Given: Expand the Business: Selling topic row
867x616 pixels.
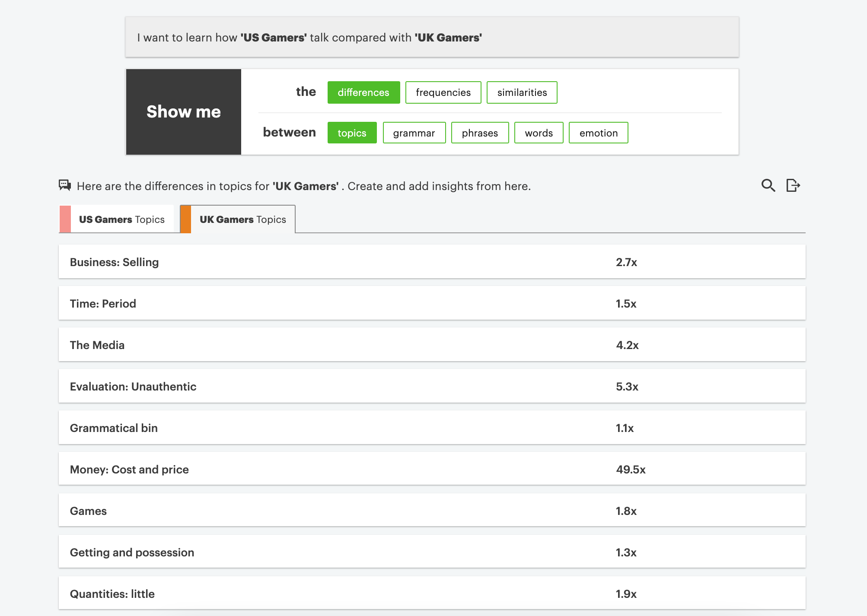Looking at the screenshot, I should click(432, 262).
